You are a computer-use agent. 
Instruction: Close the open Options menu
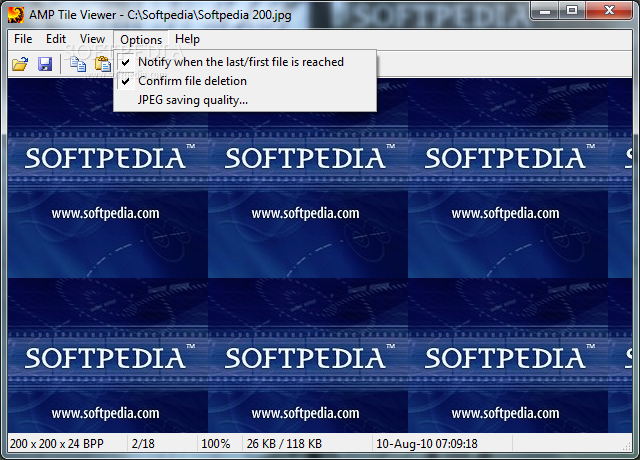[x=141, y=40]
